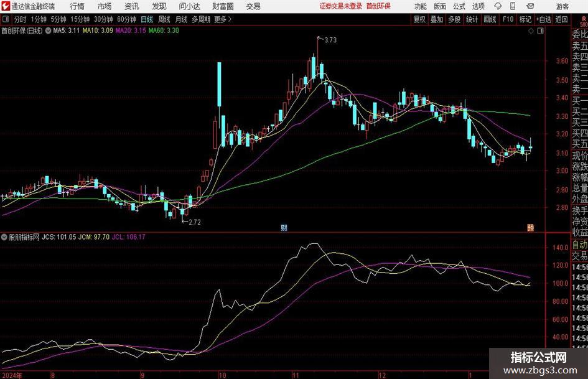Click the JCL: 106.17 indicator value
This screenshot has width=588, height=379.
129,237
